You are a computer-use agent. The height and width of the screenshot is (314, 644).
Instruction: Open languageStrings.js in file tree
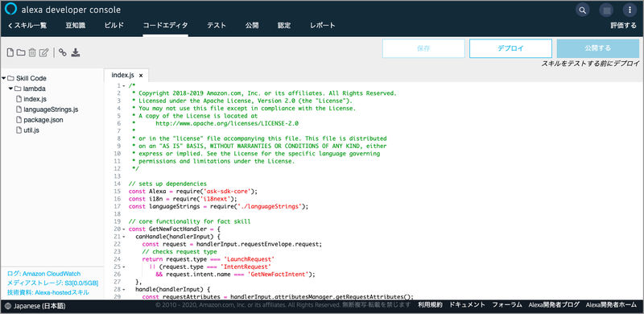tap(51, 109)
